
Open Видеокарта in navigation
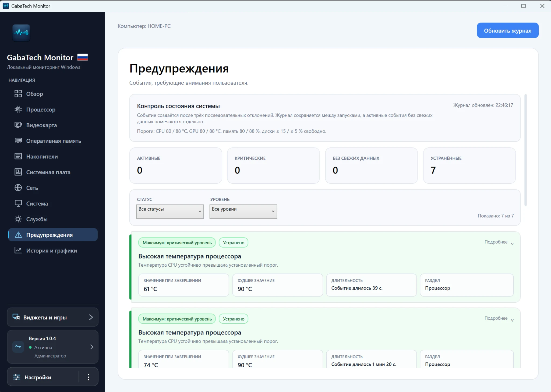(53, 125)
